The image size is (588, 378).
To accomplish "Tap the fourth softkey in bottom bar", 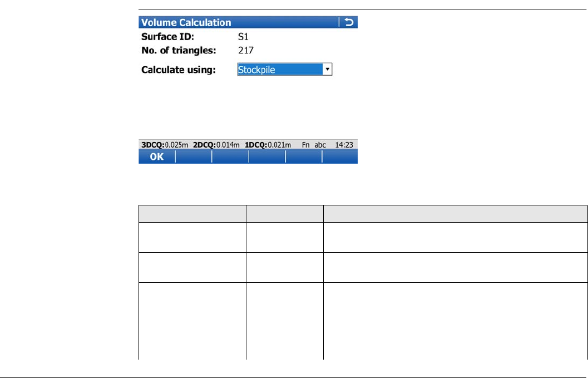I will (267, 156).
